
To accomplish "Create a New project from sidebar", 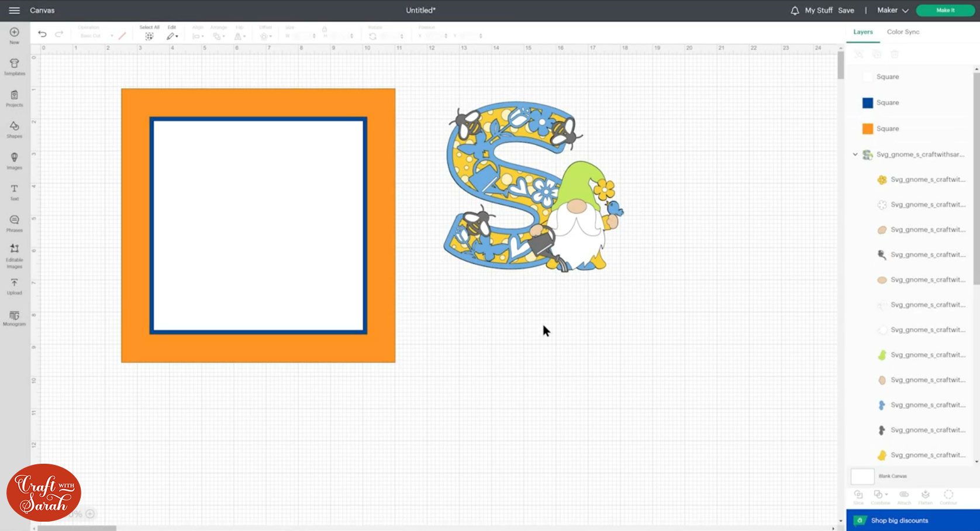I will 15,36.
